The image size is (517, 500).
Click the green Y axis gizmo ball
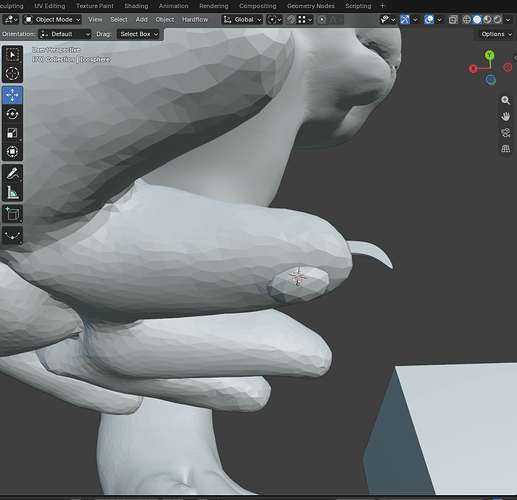click(490, 55)
